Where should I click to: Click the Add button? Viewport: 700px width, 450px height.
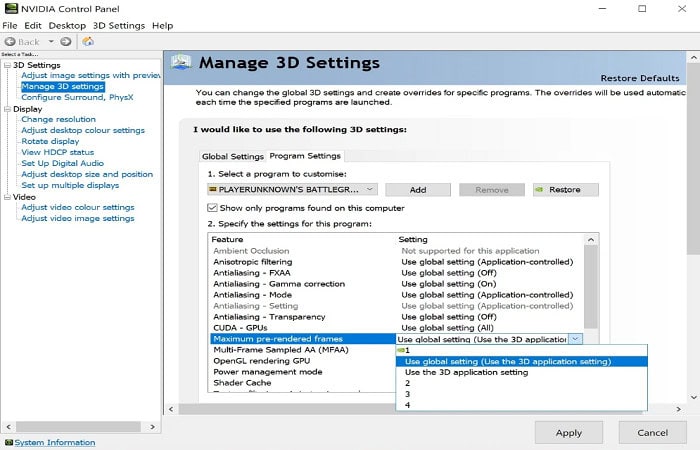point(418,190)
